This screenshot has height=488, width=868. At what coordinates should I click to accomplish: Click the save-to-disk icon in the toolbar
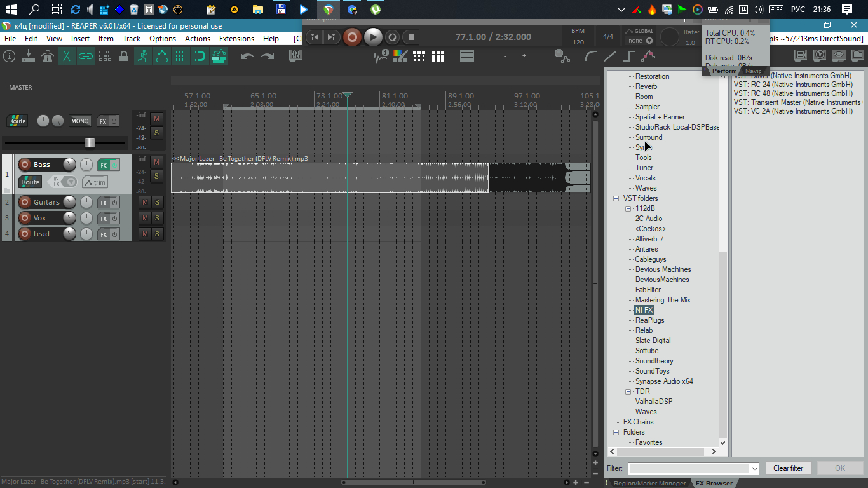click(28, 57)
